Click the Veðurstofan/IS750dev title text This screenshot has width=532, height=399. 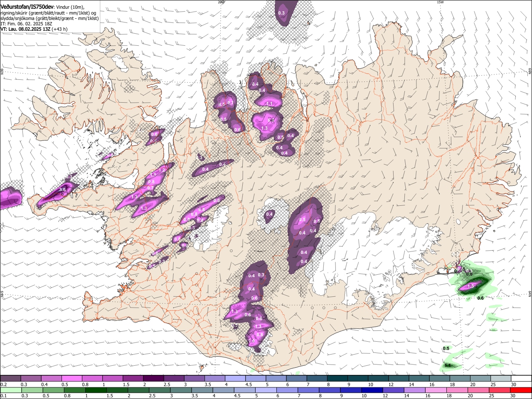(27, 7)
